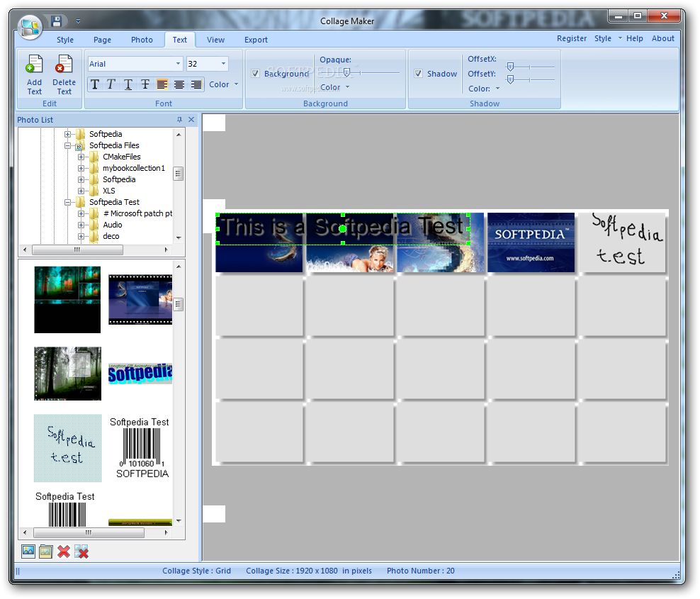The height and width of the screenshot is (599, 700).
Task: Toggle bold text formatting
Action: pos(94,84)
